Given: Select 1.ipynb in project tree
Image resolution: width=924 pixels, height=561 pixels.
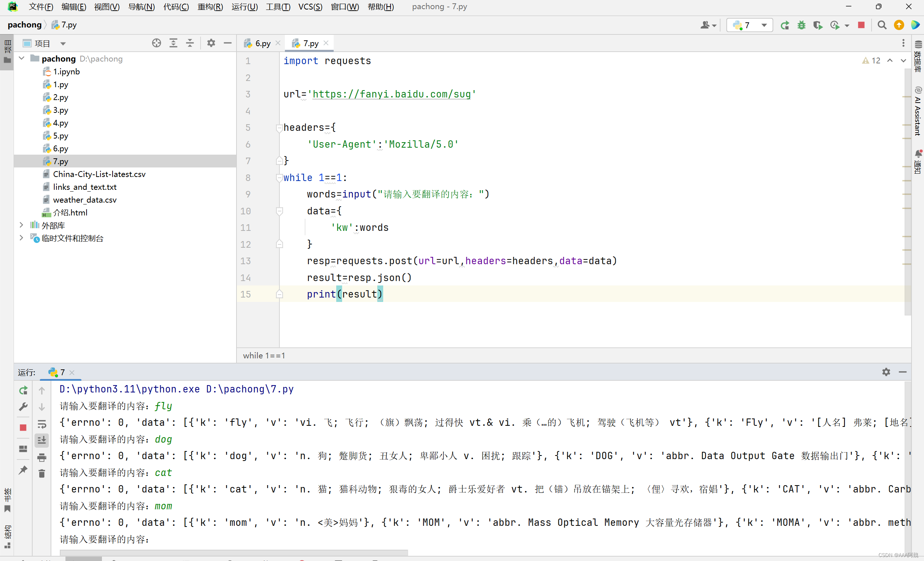Looking at the screenshot, I should click(x=66, y=71).
